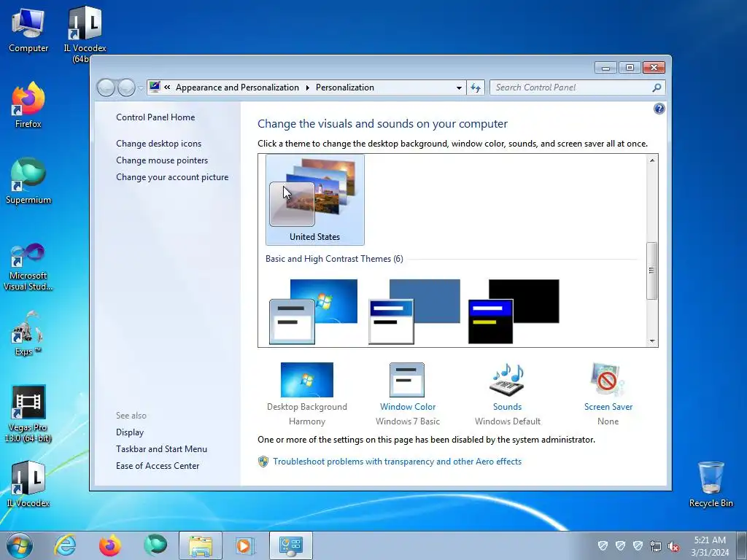The height and width of the screenshot is (560, 747).
Task: Click the Forward navigation arrow button
Action: point(126,87)
